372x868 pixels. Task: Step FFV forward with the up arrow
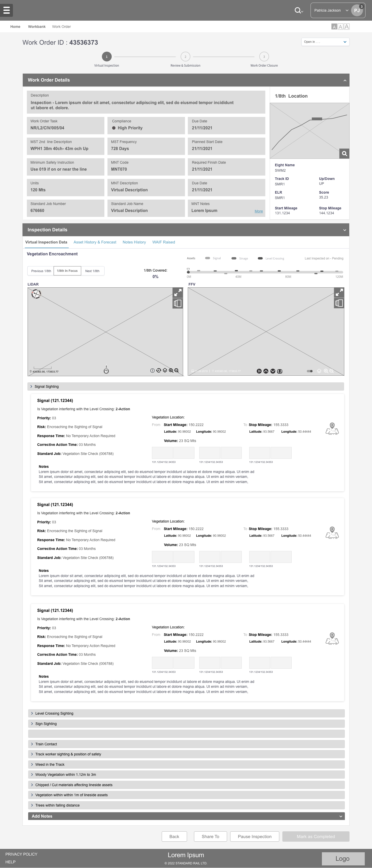[266, 371]
